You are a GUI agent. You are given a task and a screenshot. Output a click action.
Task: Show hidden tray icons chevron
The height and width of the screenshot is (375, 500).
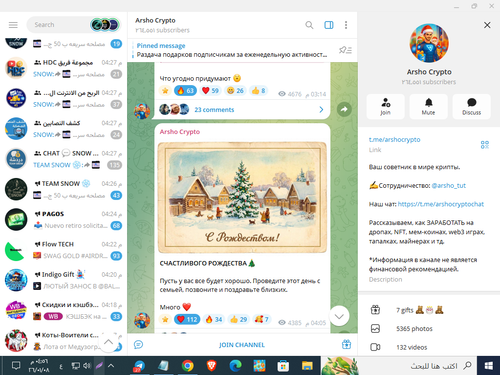pyautogui.click(x=111, y=366)
